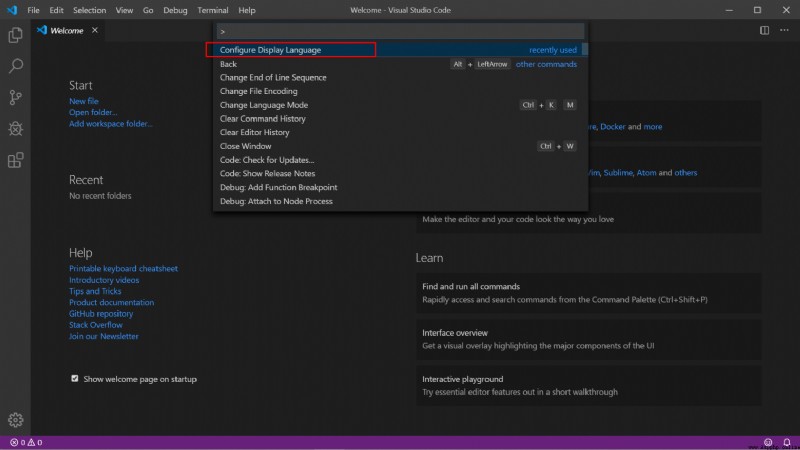Click the Open folder link
Image resolution: width=800 pixels, height=450 pixels.
pos(93,112)
